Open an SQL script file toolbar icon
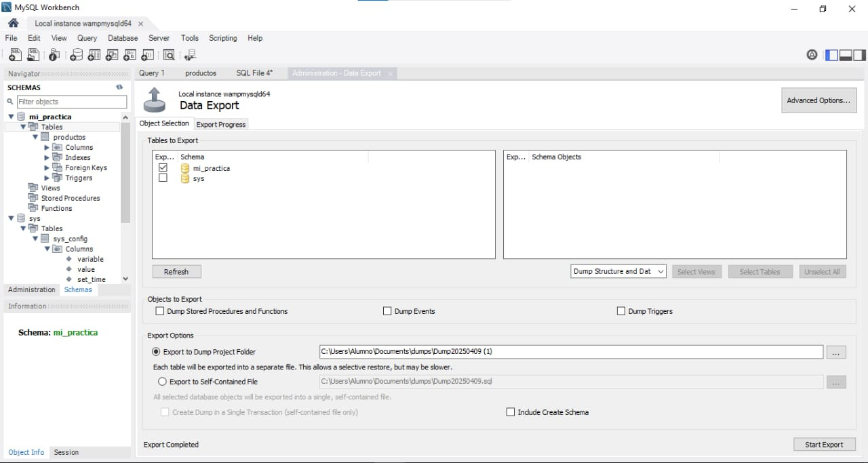The width and height of the screenshot is (868, 463). tap(33, 55)
